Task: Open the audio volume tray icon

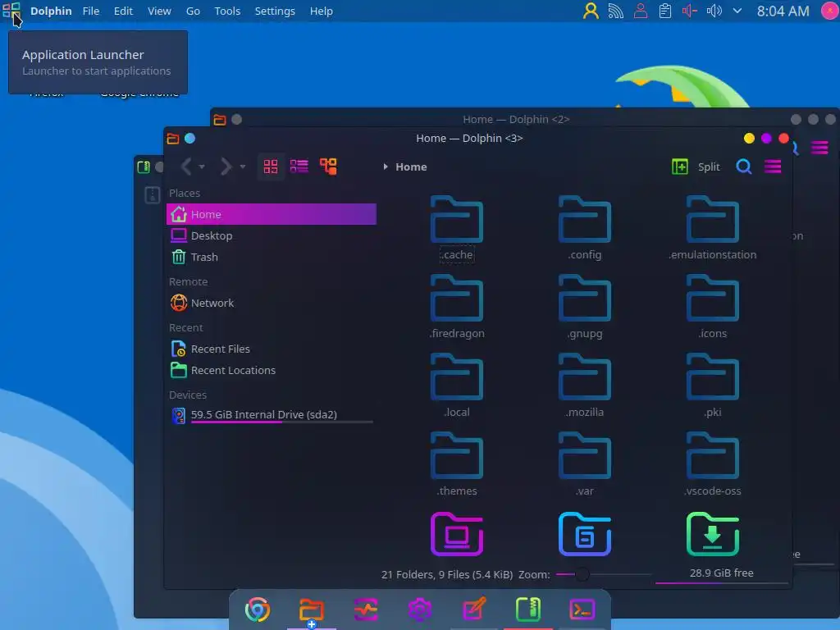Action: coord(714,11)
